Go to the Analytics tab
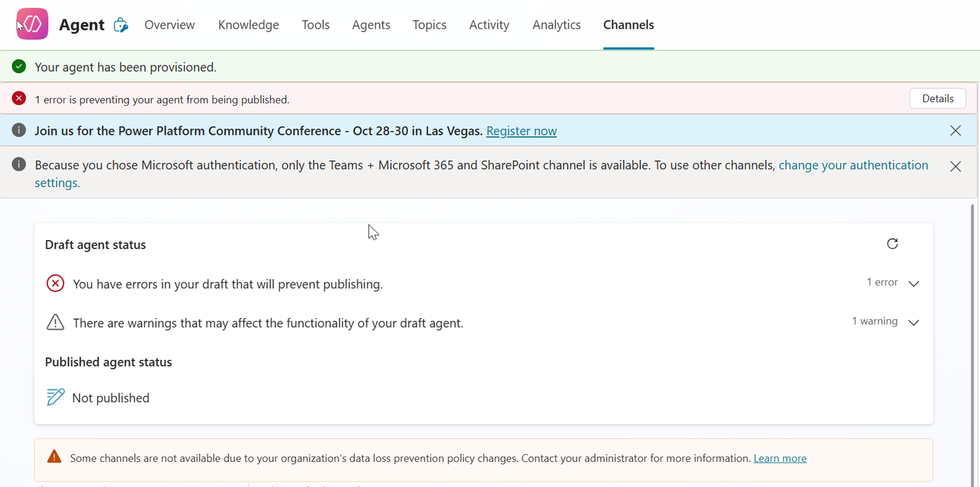The height and width of the screenshot is (487, 980). (556, 25)
